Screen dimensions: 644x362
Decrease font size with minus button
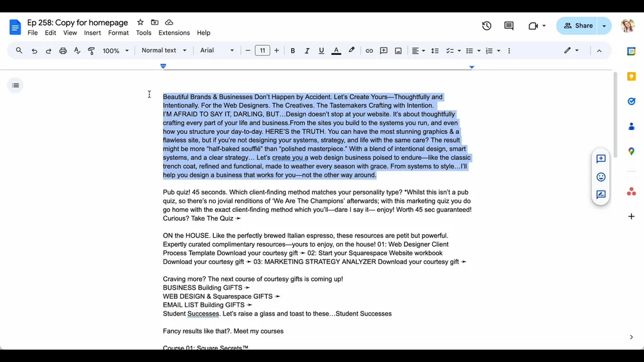(248, 50)
